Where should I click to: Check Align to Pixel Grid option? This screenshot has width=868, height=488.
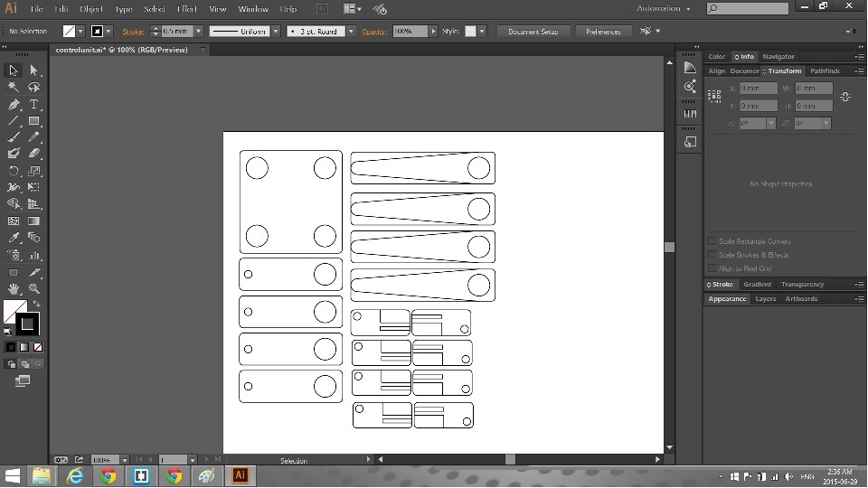click(712, 268)
